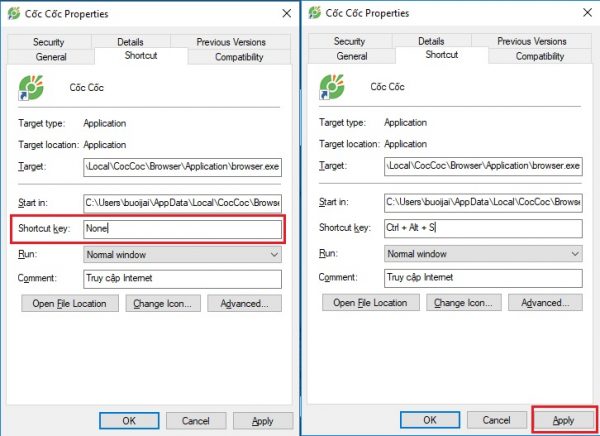Open Advanced settings in right dialog
Viewport: 600px width, 436px height.
pyautogui.click(x=545, y=303)
